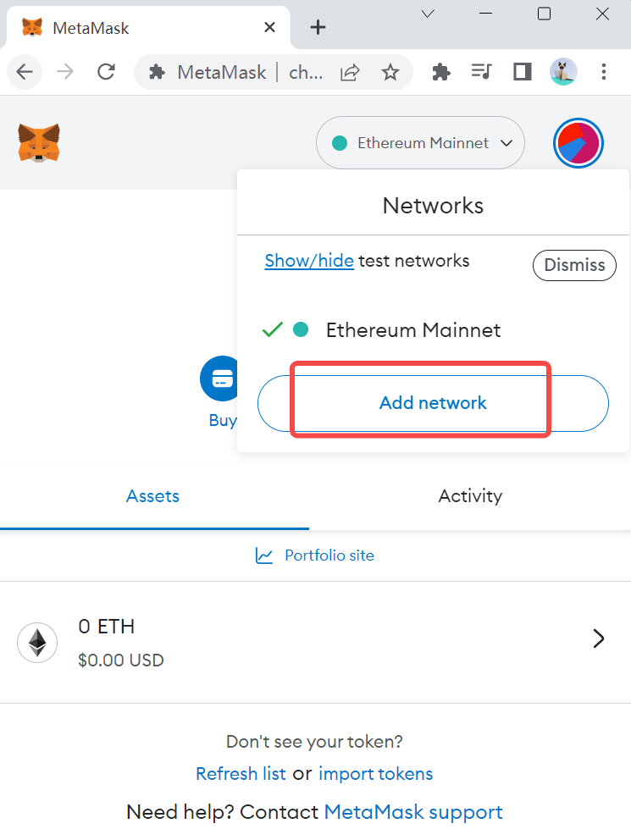The image size is (631, 840).
Task: Click the Ethereum diamond asset icon
Action: point(37,642)
